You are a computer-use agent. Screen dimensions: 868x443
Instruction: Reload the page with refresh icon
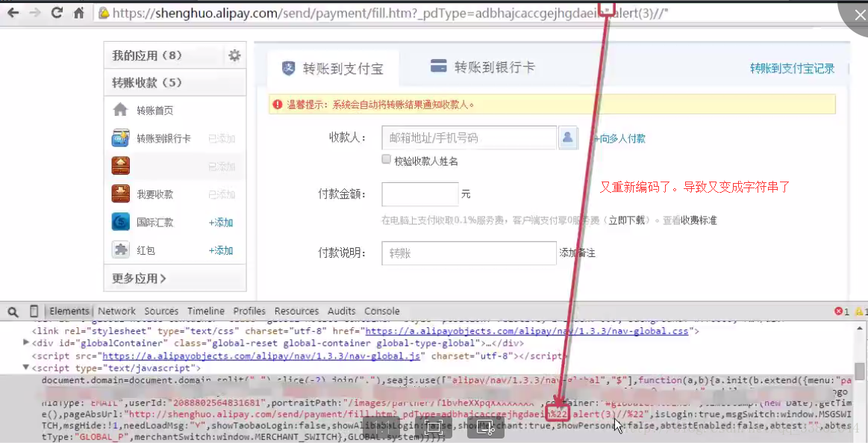coord(57,12)
